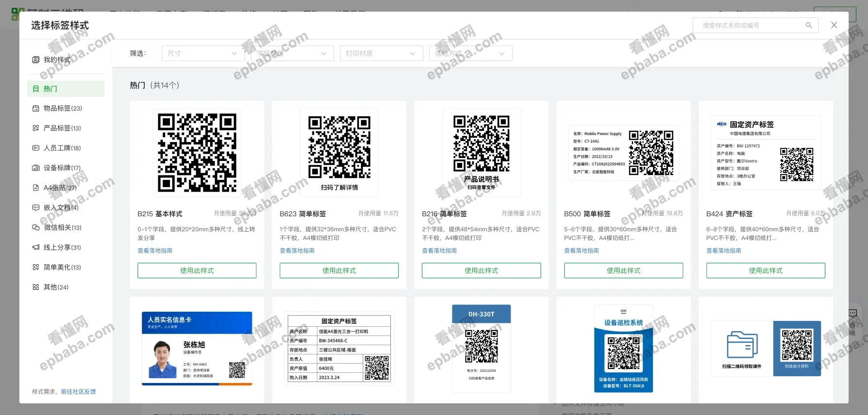Click the 物品标签 category icon
This screenshot has width=868, height=415.
35,108
